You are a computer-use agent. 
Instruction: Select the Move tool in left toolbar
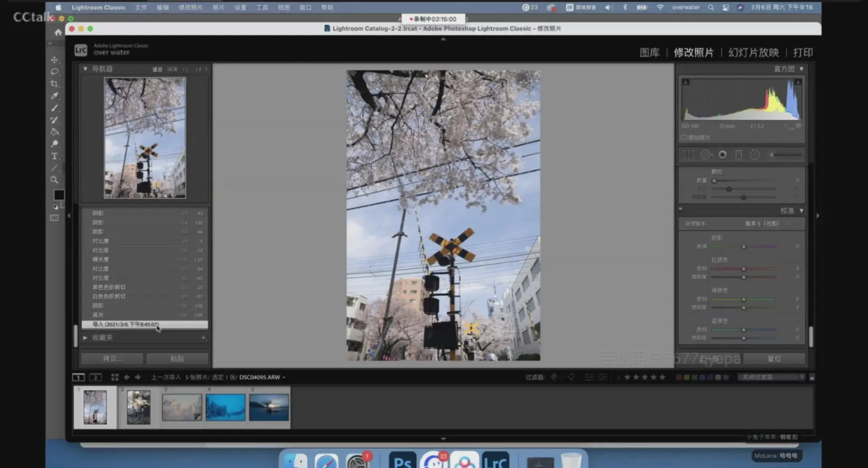[x=55, y=60]
